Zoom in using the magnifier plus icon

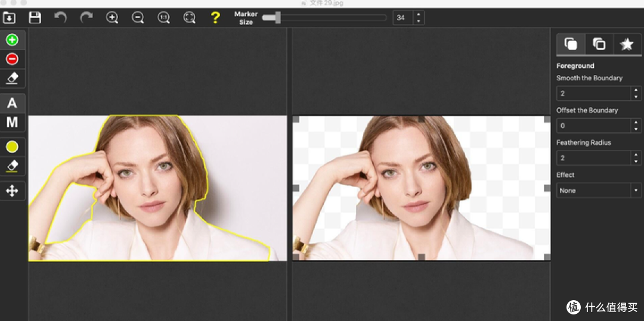(x=112, y=18)
